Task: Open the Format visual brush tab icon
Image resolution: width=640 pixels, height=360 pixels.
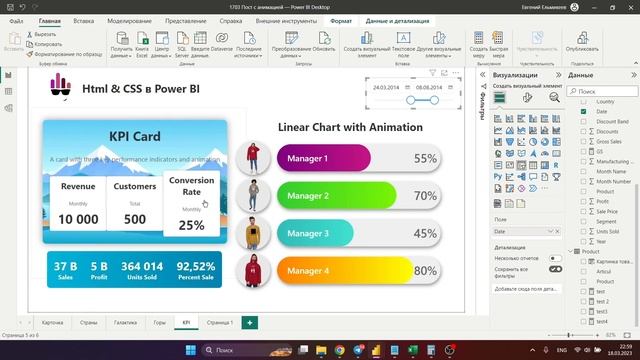Action: pyautogui.click(x=527, y=98)
